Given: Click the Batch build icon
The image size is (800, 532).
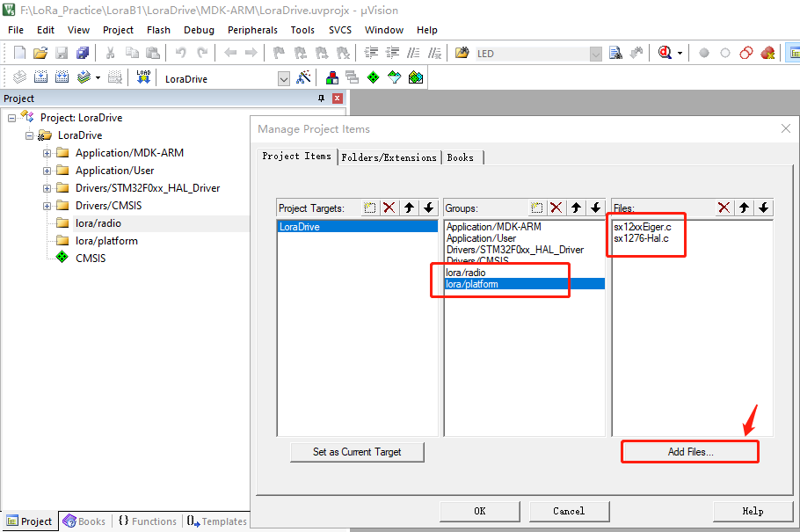Looking at the screenshot, I should coord(84,77).
